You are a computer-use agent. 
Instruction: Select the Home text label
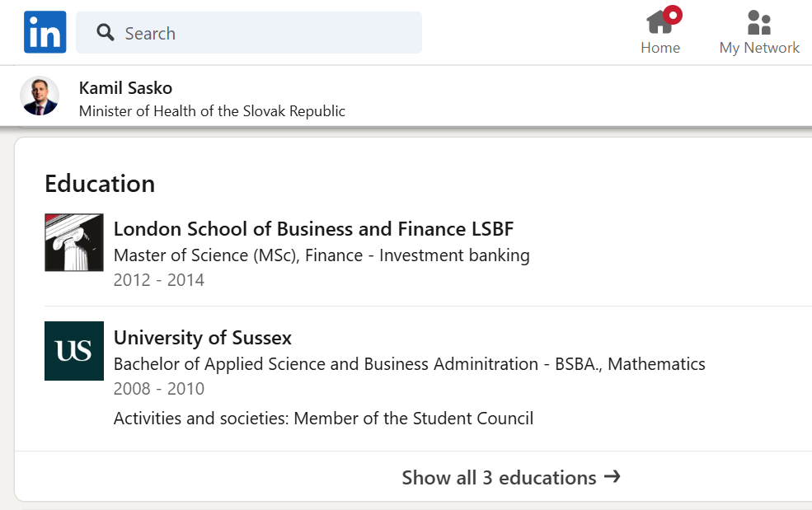coord(660,48)
